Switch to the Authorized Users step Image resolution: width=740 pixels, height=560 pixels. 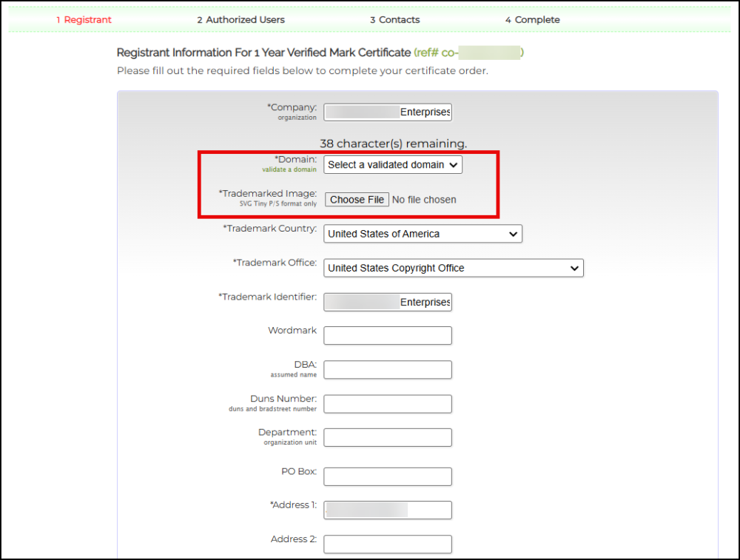click(240, 20)
